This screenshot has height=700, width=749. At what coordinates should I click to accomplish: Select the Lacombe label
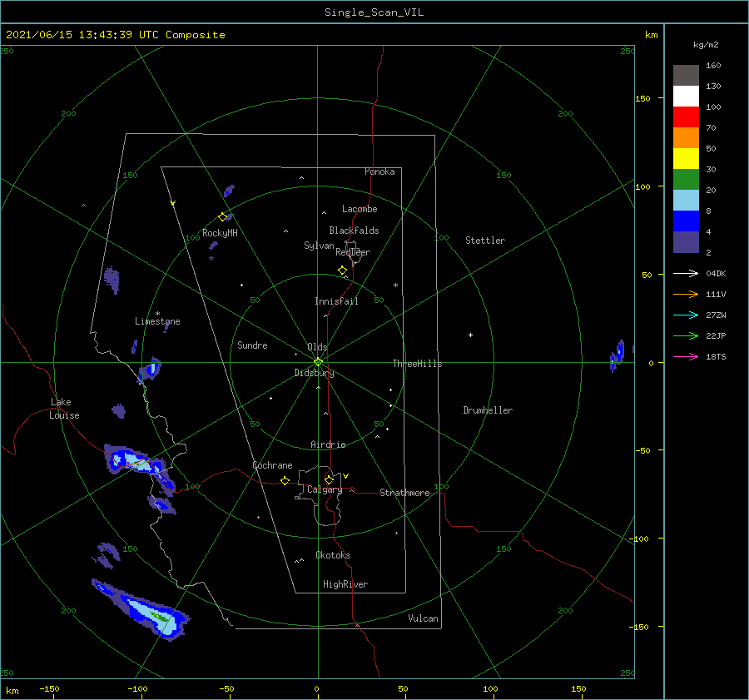coord(360,209)
